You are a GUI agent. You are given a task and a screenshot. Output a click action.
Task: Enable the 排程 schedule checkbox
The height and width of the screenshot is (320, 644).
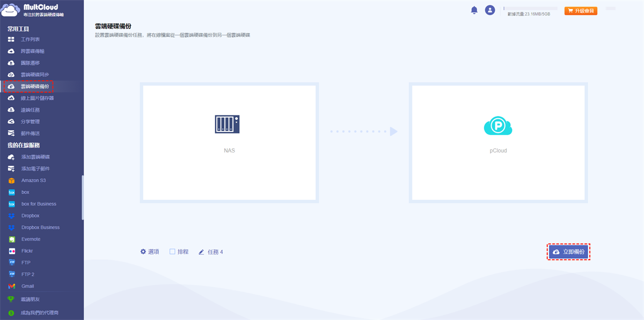(x=172, y=252)
